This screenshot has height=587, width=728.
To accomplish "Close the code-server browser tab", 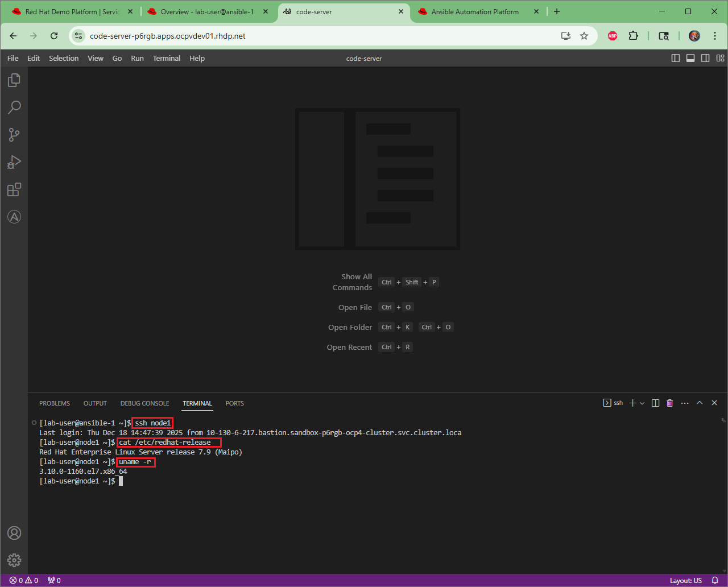I will [400, 11].
